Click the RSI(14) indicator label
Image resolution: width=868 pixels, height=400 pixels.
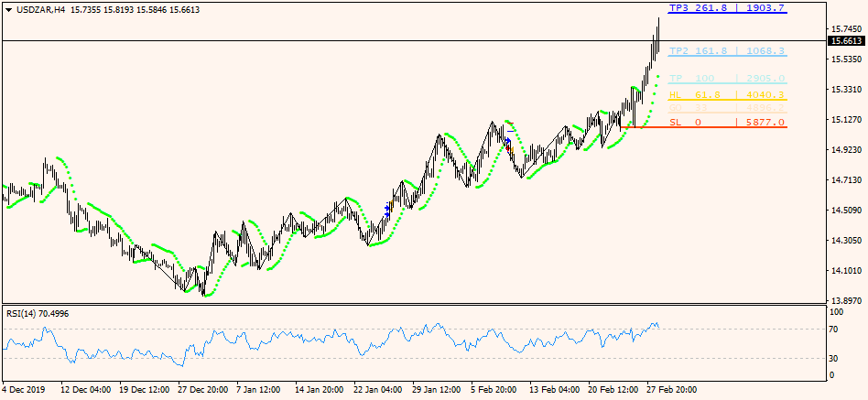pyautogui.click(x=38, y=314)
